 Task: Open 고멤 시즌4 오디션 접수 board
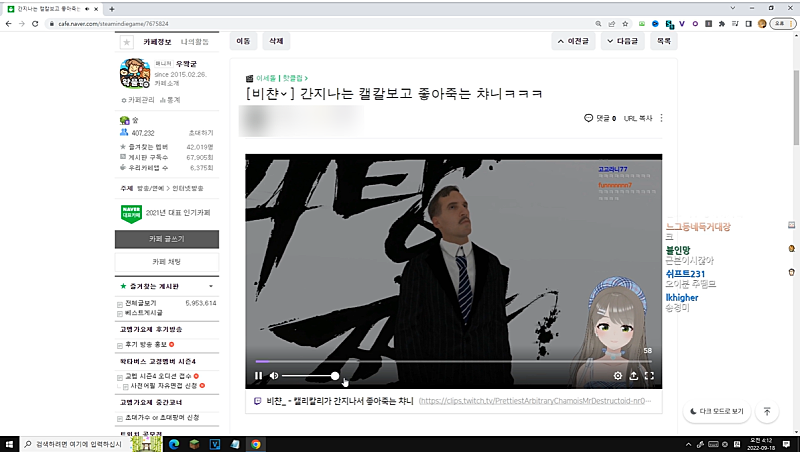coord(158,376)
